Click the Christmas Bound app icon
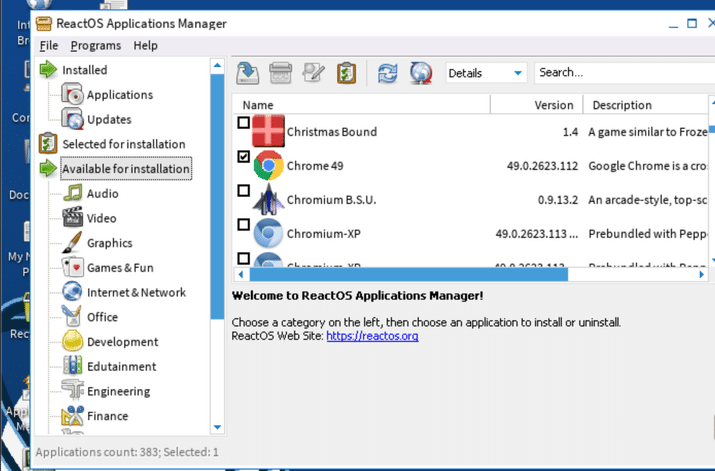 [268, 131]
